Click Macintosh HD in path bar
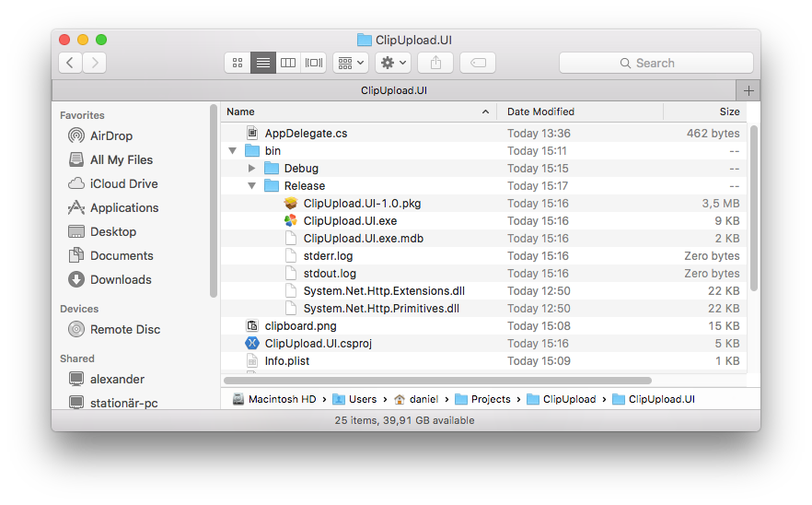Screen dimensions: 812x505 pyautogui.click(x=274, y=399)
